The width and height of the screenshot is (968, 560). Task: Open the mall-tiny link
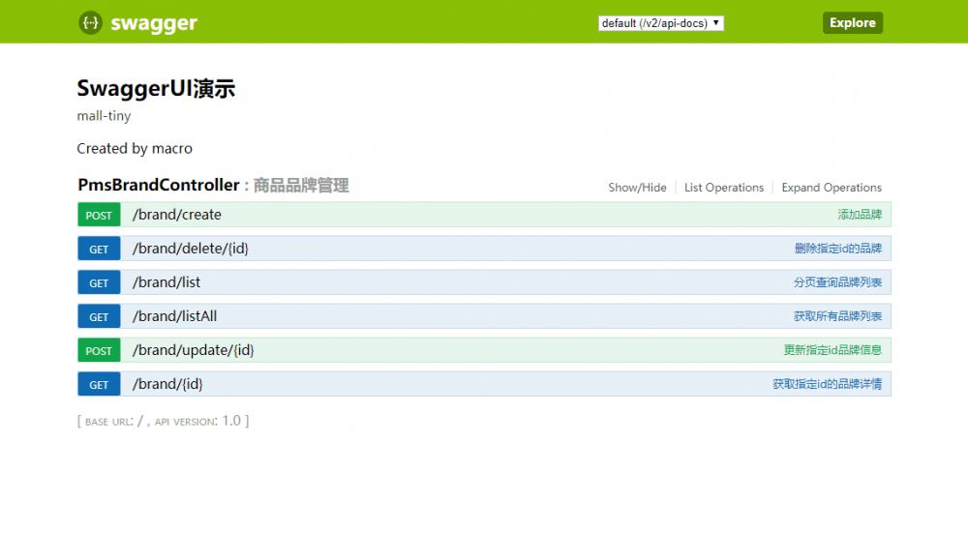(x=104, y=116)
